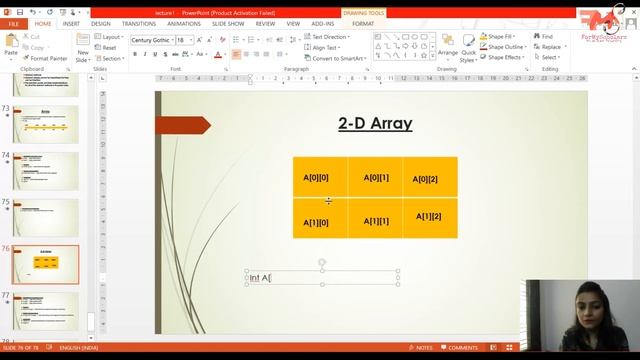Viewport: 640px width, 360px height.
Task: Open the Drawing Tools FORMAT tab
Action: tap(363, 24)
